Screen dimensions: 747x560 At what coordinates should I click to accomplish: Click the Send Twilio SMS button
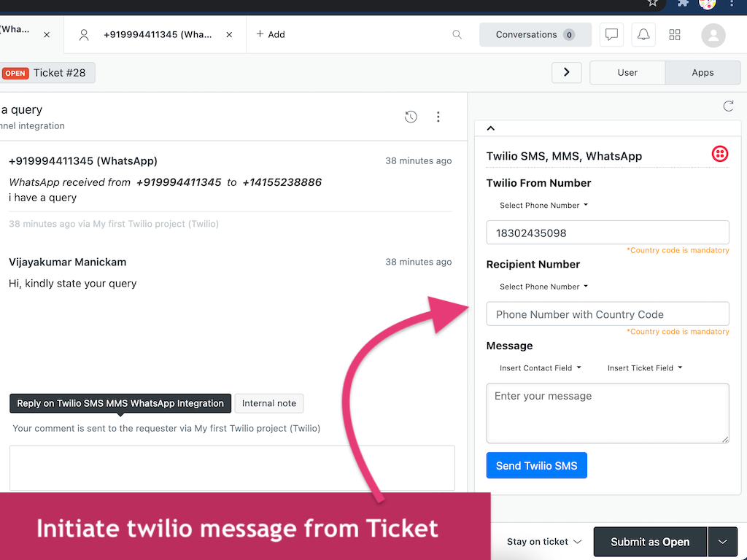[x=536, y=466]
